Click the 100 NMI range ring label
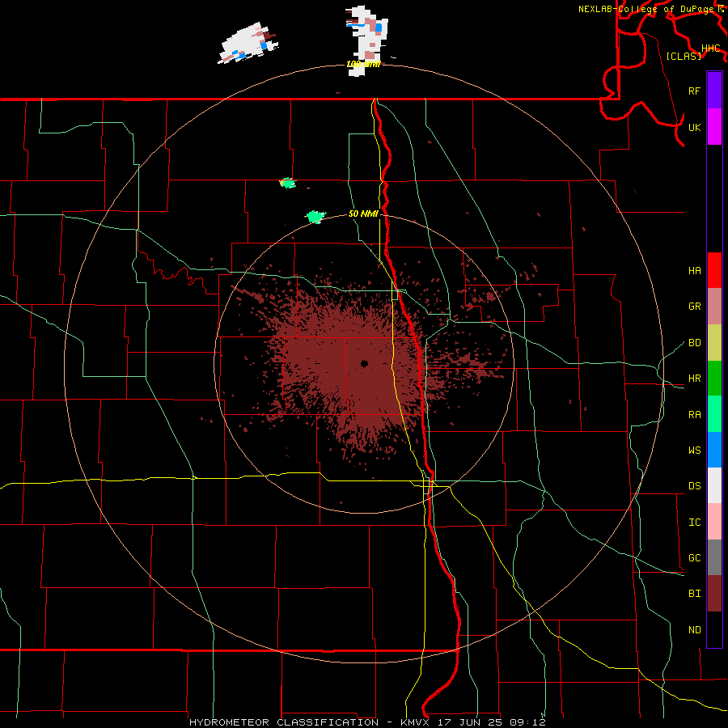 [363, 64]
